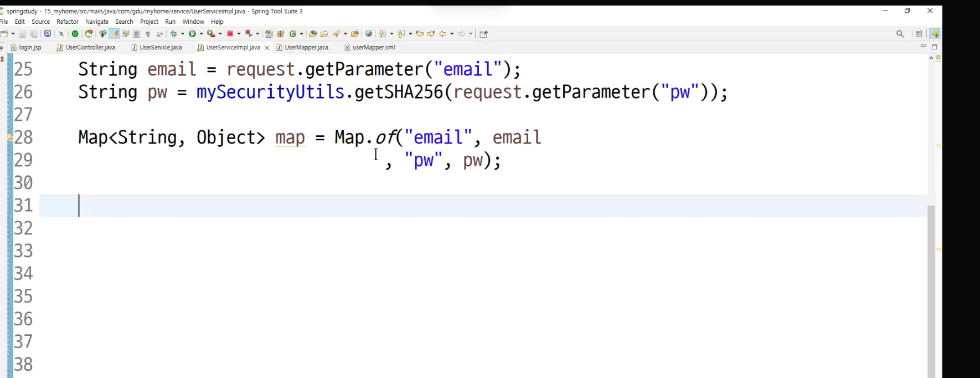Expand the Next Annotation dropdown
This screenshot has width=980, height=378.
tap(391, 34)
